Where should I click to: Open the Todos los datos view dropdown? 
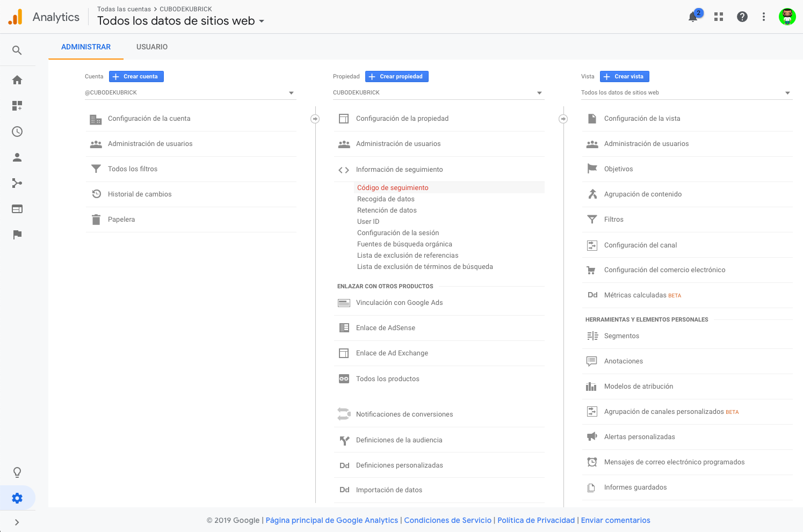coord(686,93)
